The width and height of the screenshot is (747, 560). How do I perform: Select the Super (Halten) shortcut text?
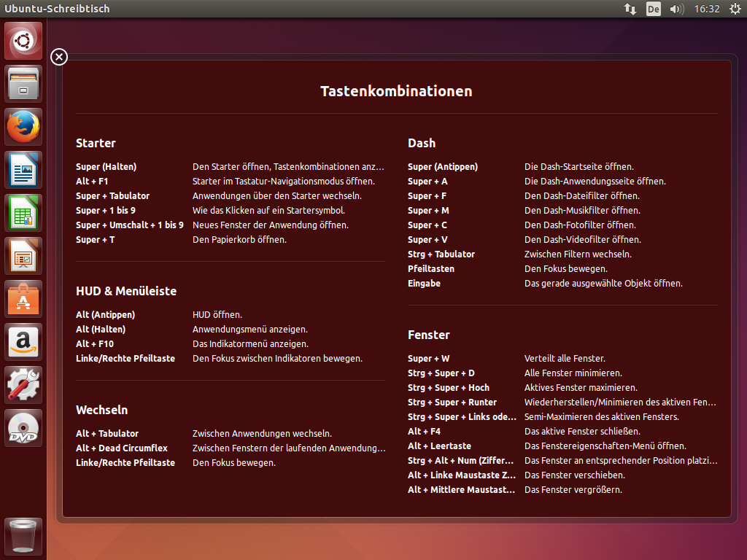(107, 167)
